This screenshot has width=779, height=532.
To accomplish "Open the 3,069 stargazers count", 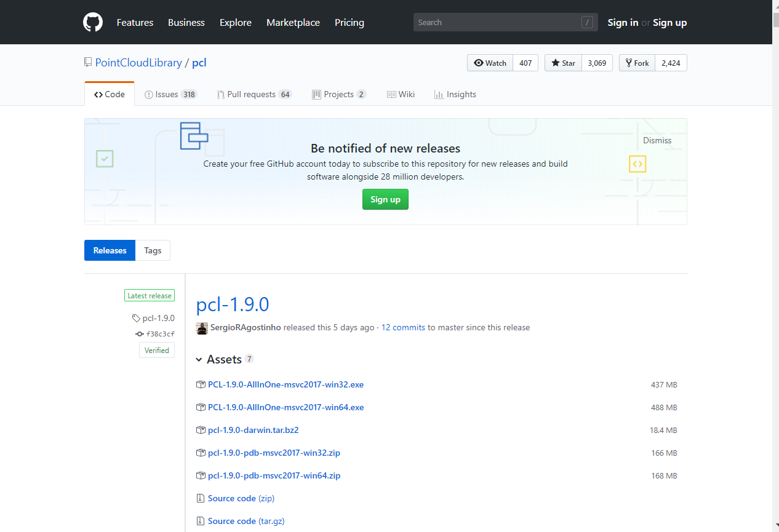I will tap(597, 63).
